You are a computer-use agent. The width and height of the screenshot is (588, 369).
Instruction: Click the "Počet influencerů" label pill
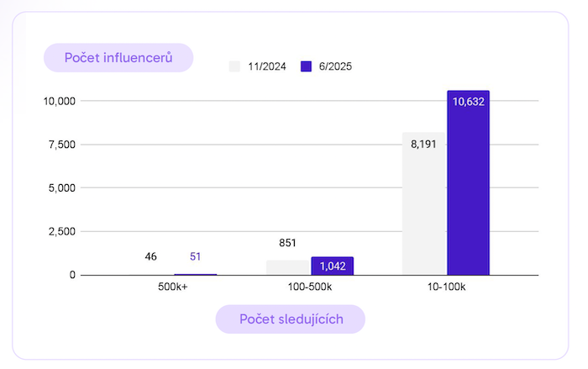(x=118, y=57)
